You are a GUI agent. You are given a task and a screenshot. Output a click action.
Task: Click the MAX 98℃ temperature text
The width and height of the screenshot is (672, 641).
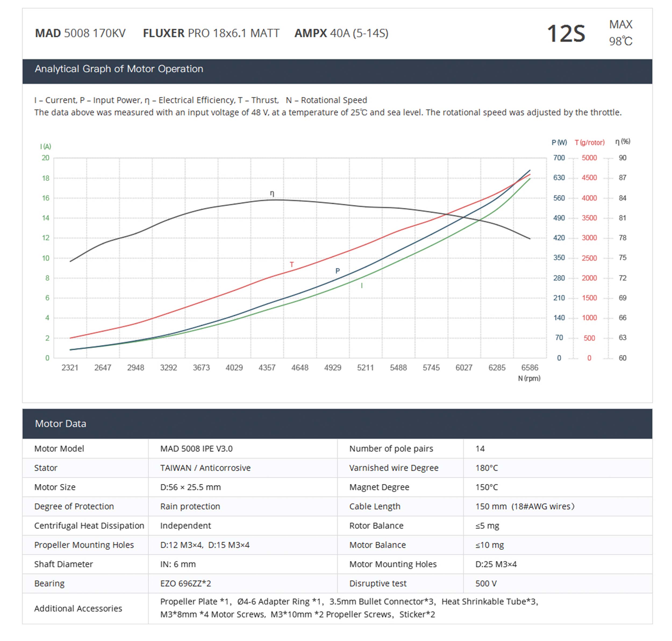click(620, 33)
